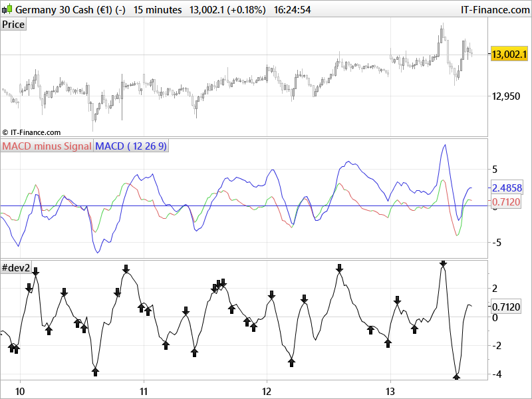Click the -4 label on #dev2 axis
Image resolution: width=532 pixels, height=399 pixels.
tap(496, 374)
